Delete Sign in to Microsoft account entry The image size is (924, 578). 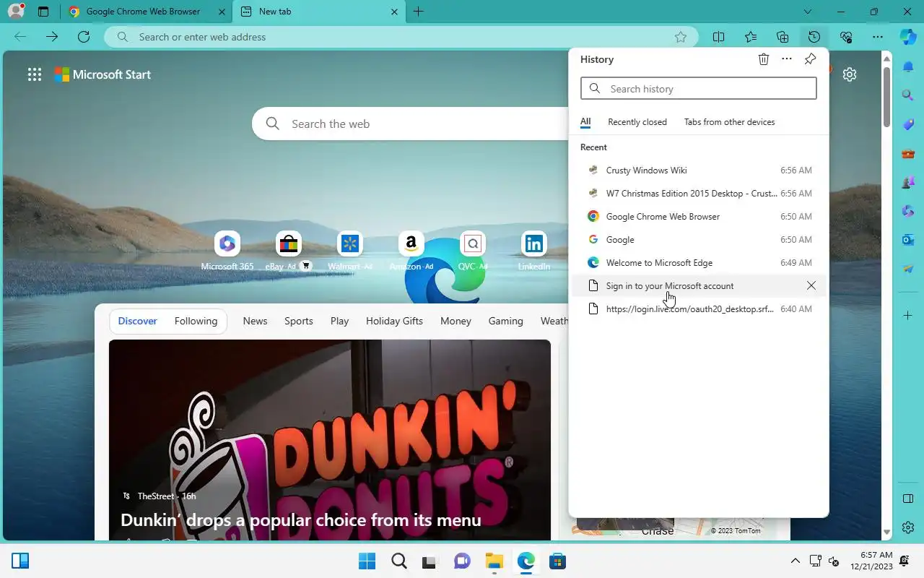pyautogui.click(x=811, y=286)
